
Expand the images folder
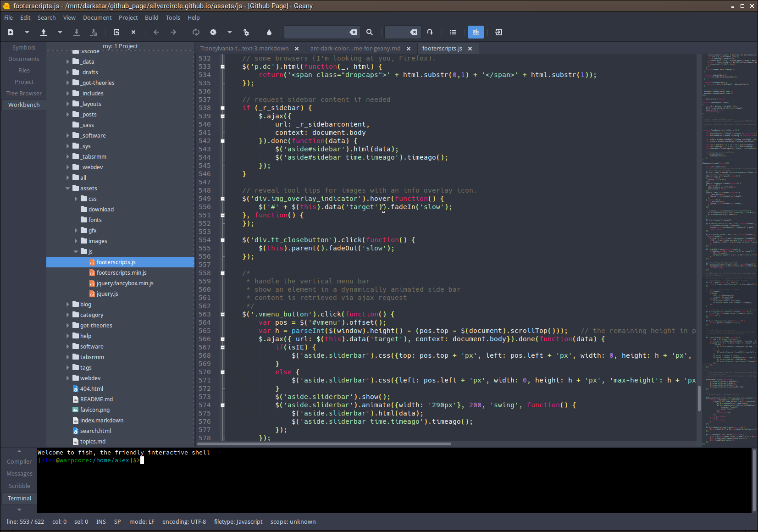[x=76, y=241]
